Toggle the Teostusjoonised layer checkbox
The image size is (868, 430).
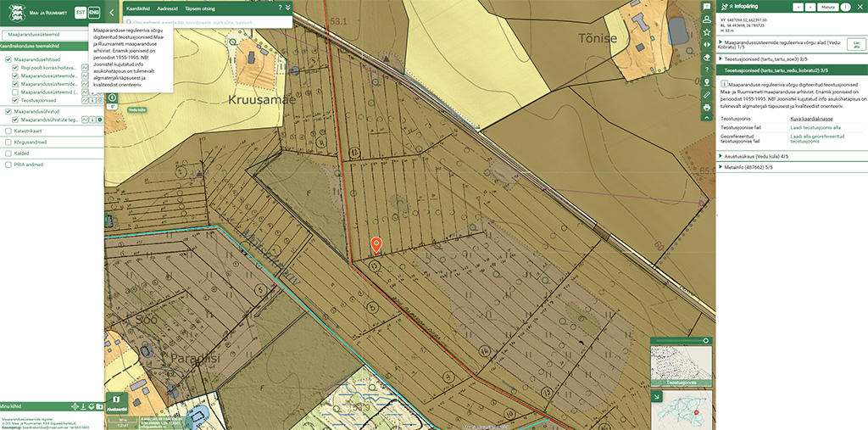[x=15, y=100]
